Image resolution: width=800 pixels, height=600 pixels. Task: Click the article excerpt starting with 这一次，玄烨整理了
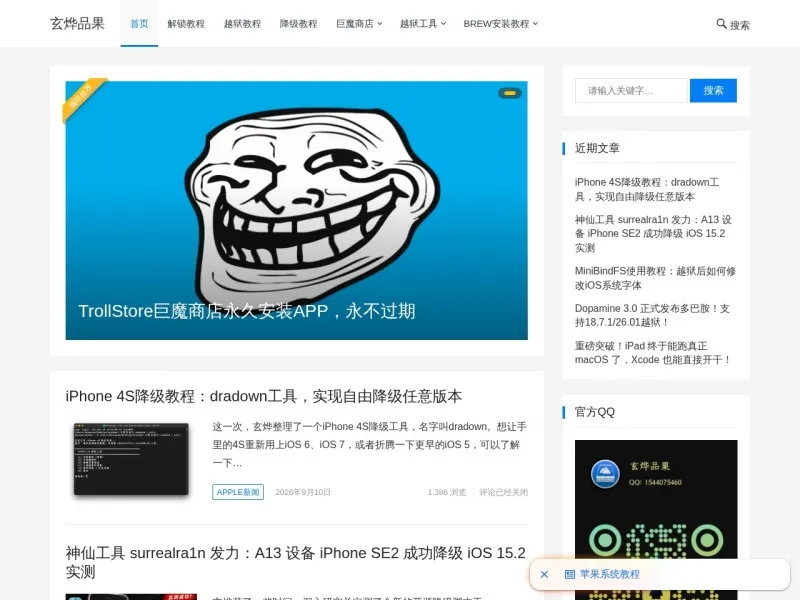pyautogui.click(x=369, y=444)
